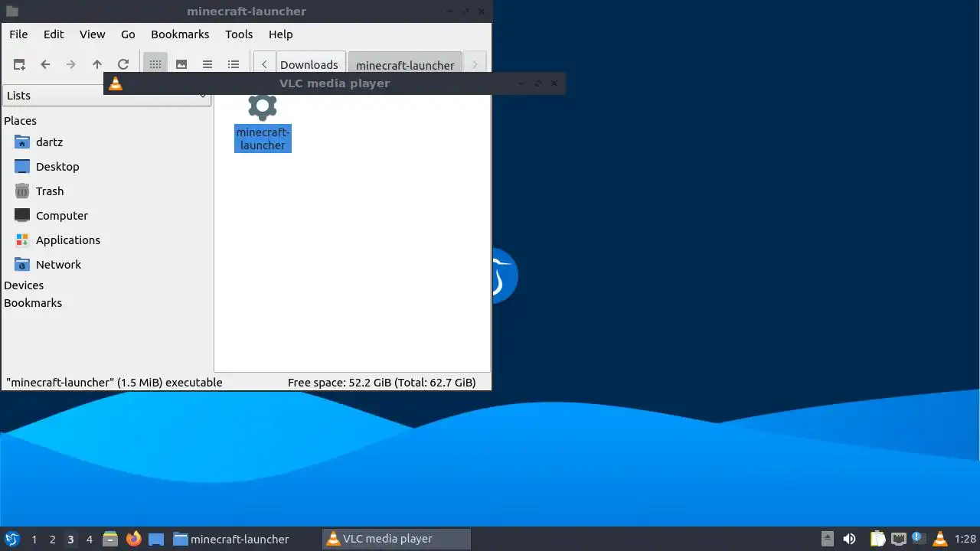Go back to the previous folder
Image resolution: width=980 pixels, height=551 pixels.
[45, 64]
